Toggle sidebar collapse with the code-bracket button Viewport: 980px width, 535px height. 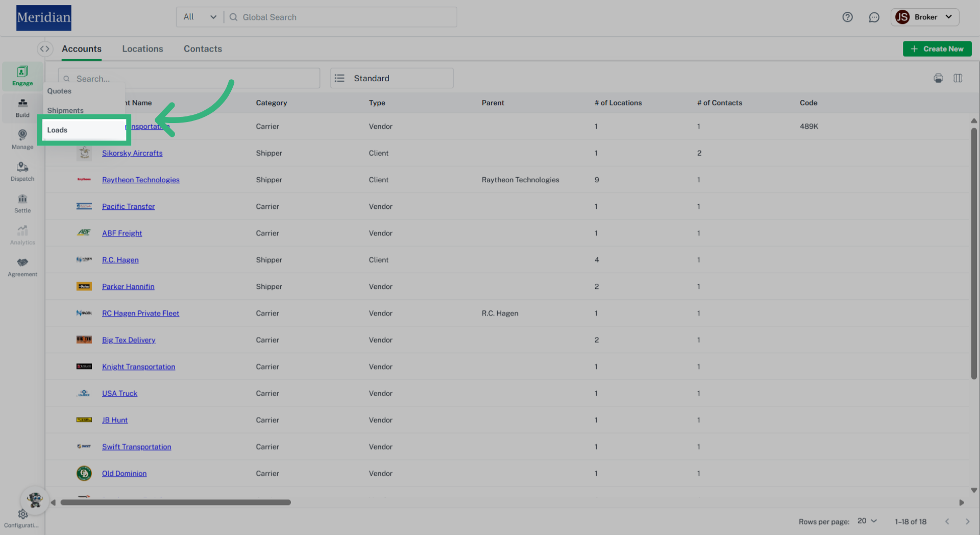tap(45, 49)
